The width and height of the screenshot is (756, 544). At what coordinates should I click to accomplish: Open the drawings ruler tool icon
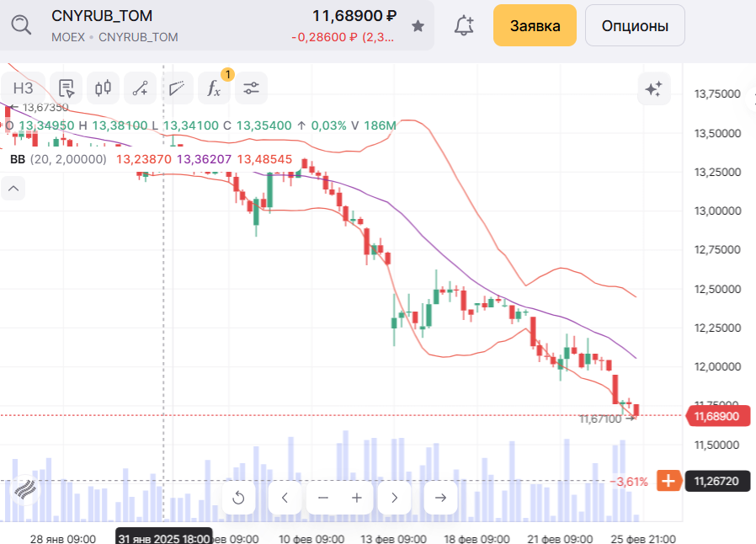177,88
